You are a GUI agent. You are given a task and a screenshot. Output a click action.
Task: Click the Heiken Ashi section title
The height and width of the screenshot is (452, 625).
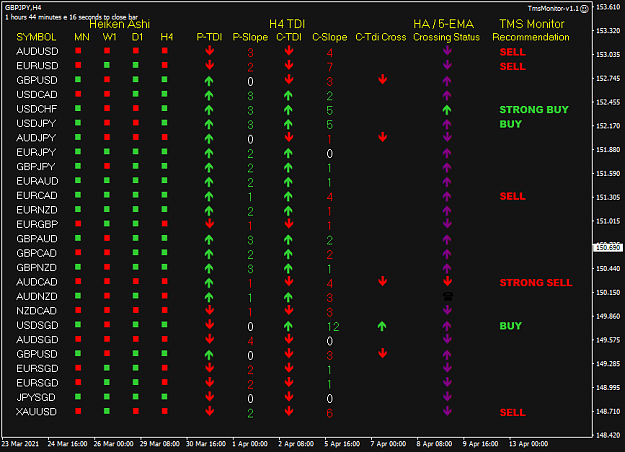click(x=120, y=24)
